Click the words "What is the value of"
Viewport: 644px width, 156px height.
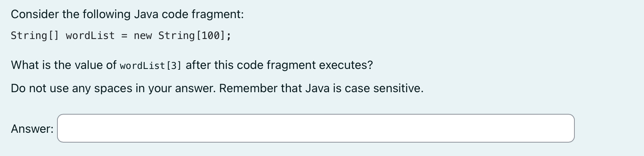pos(64,65)
